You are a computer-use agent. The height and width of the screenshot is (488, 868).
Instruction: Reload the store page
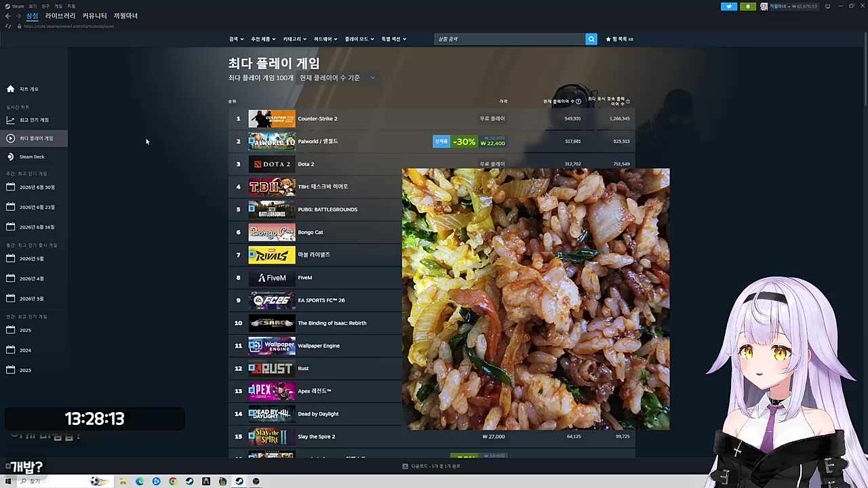point(8,26)
